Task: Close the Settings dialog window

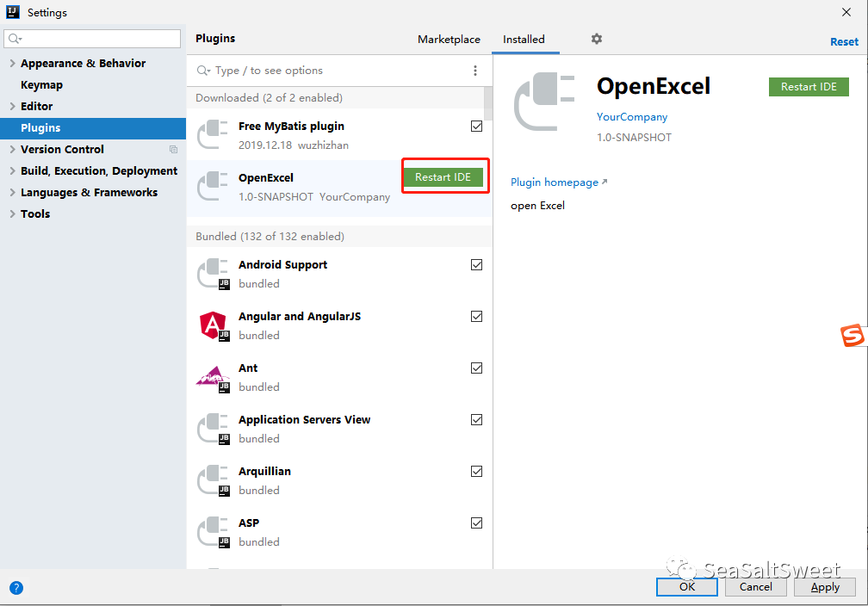Action: tap(846, 12)
